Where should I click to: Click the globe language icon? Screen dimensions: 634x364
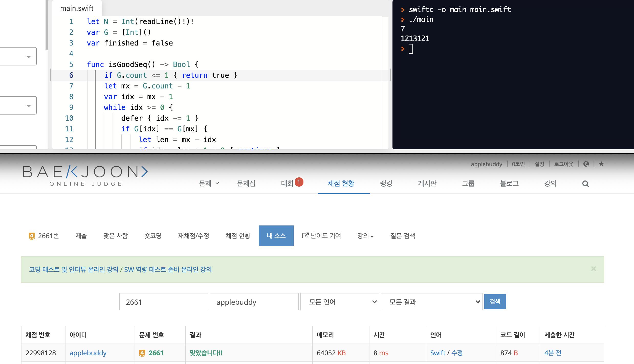tap(586, 164)
